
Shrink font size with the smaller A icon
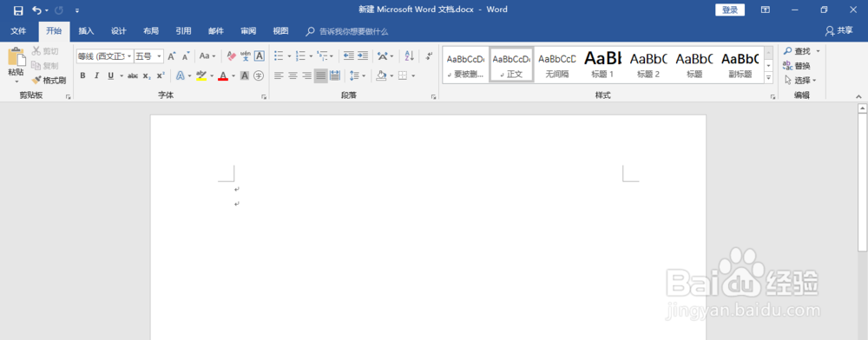coord(186,56)
